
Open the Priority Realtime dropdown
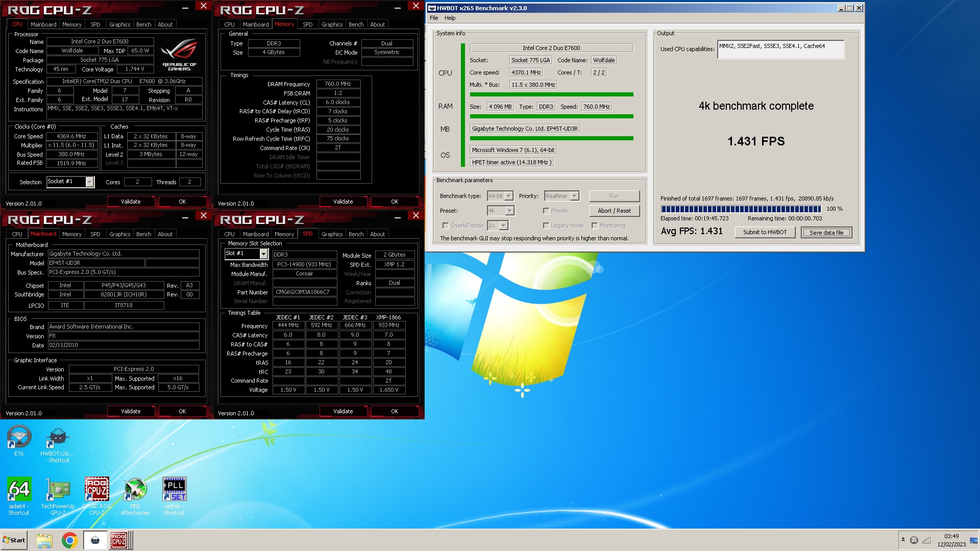coord(561,196)
